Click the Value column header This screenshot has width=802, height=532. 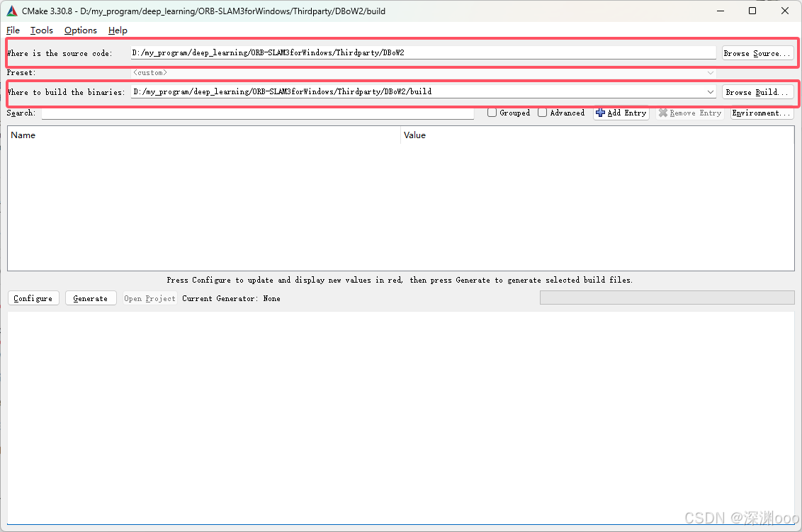point(597,135)
